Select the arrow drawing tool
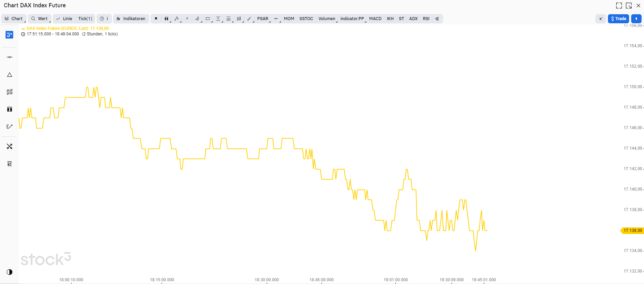 pos(187,19)
